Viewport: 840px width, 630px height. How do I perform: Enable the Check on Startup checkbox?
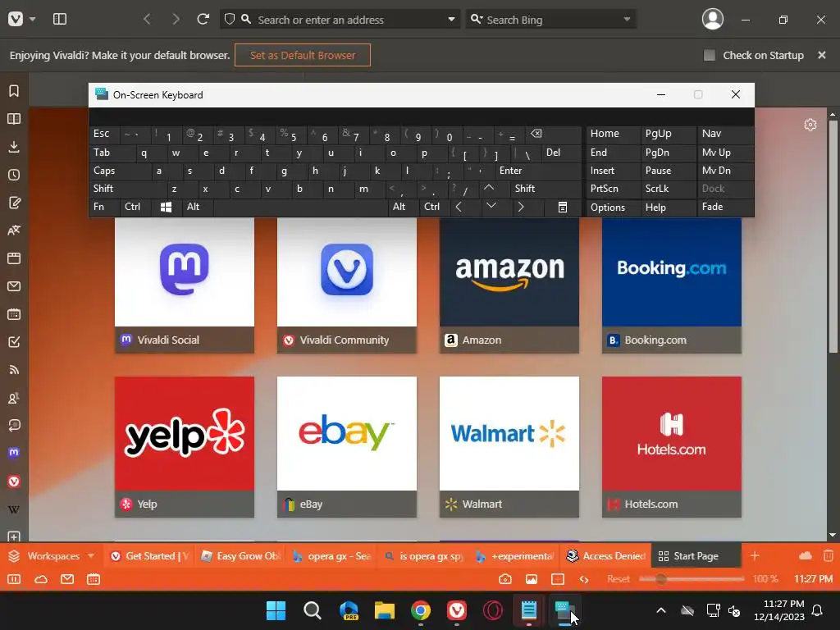click(710, 55)
